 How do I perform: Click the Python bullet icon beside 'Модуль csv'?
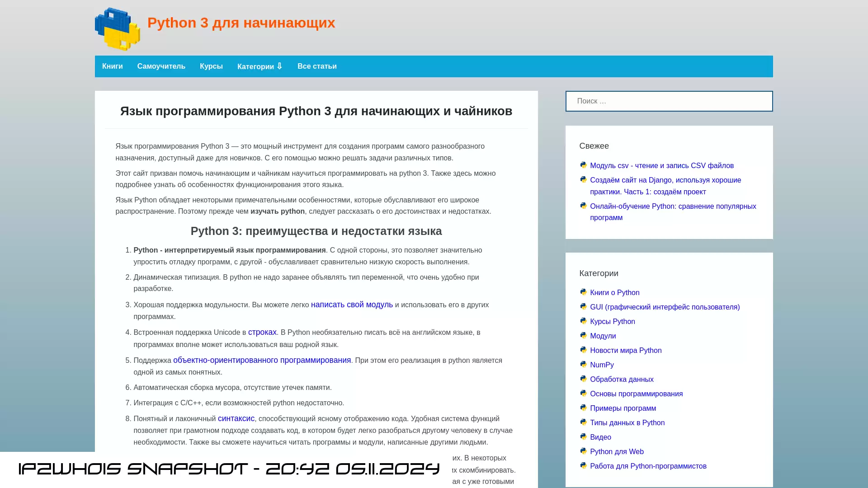[x=583, y=165]
